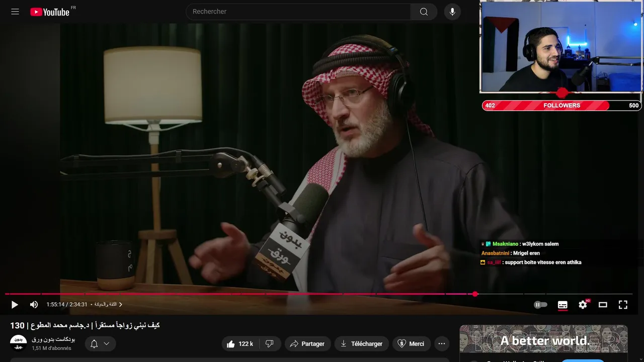
Task: Click the Rechercher search field
Action: [298, 12]
